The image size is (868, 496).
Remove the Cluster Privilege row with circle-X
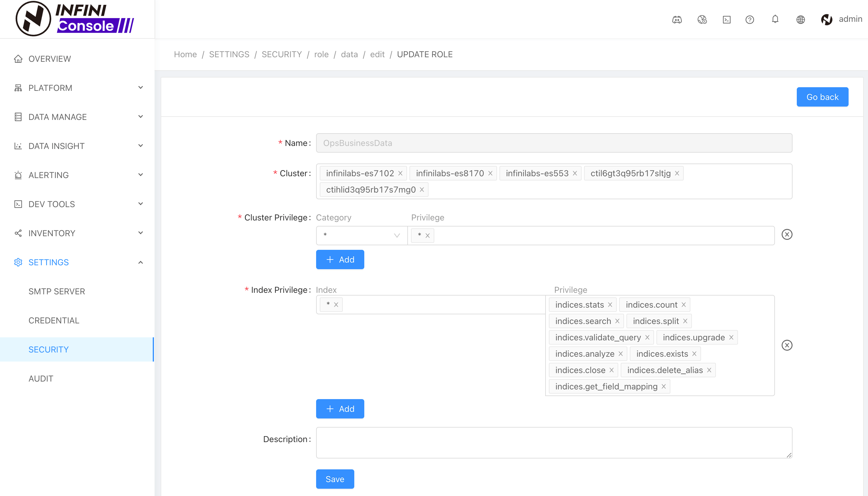coord(786,234)
